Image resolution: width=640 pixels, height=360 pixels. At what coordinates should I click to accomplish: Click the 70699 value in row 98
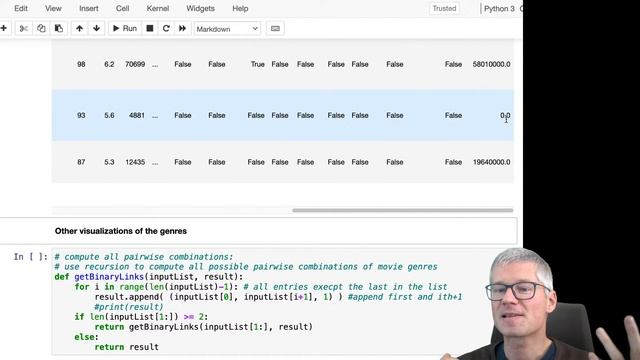click(135, 64)
